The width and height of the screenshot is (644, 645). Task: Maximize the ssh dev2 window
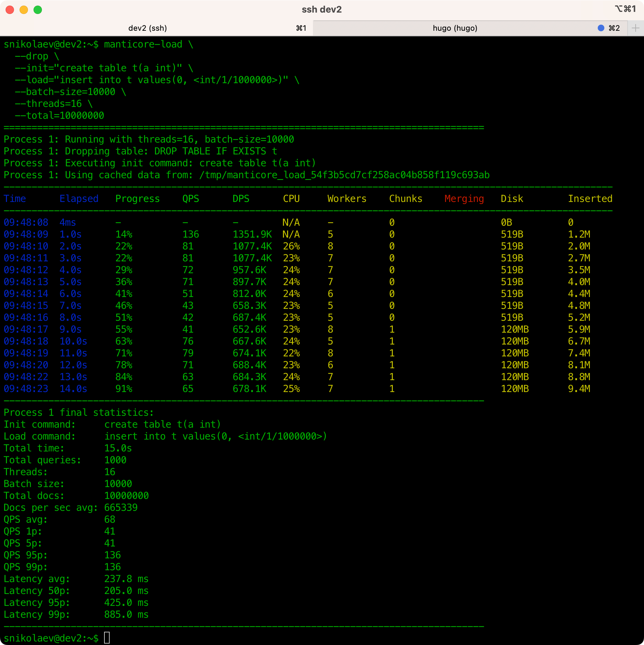[x=38, y=10]
